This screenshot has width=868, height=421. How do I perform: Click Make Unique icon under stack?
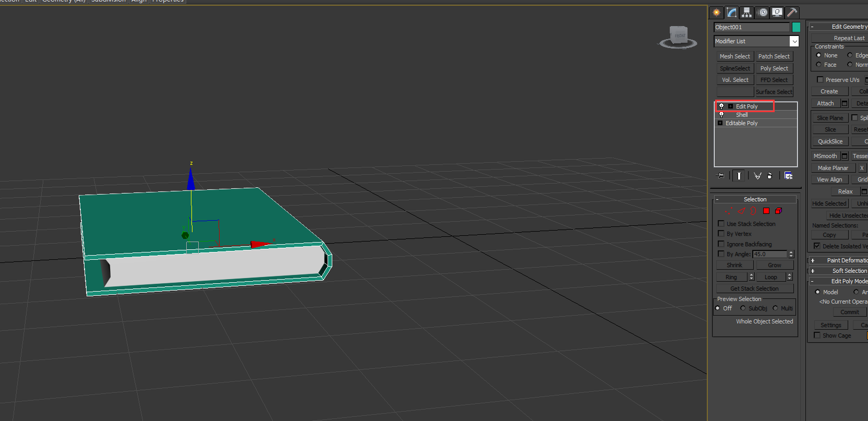[757, 176]
